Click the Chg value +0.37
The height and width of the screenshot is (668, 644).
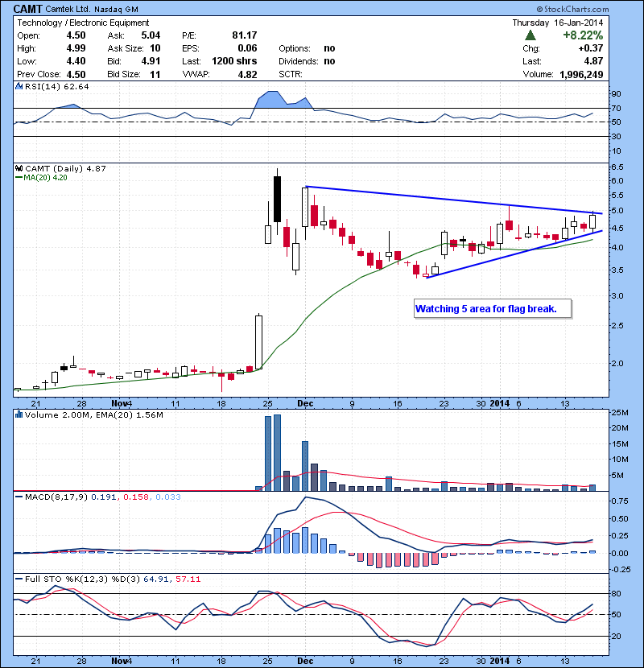pos(591,48)
